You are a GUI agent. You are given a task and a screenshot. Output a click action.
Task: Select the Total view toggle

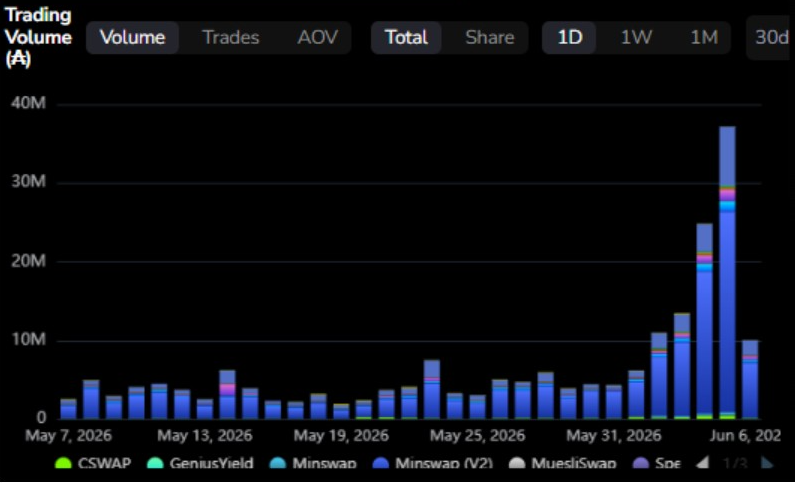click(406, 38)
